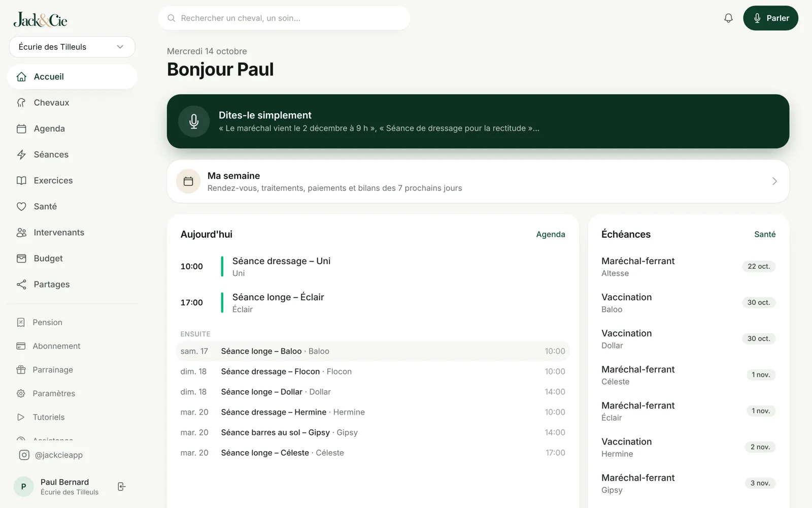812x508 pixels.
Task: Open the Séance longe – Éclair event at 17:00
Action: [x=373, y=303]
